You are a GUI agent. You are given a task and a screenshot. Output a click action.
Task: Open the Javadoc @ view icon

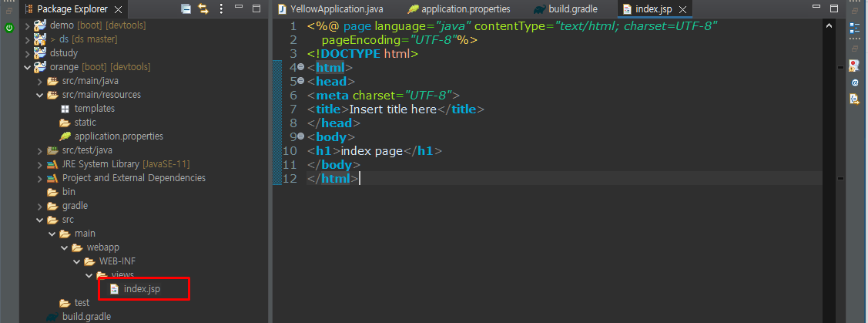855,82
